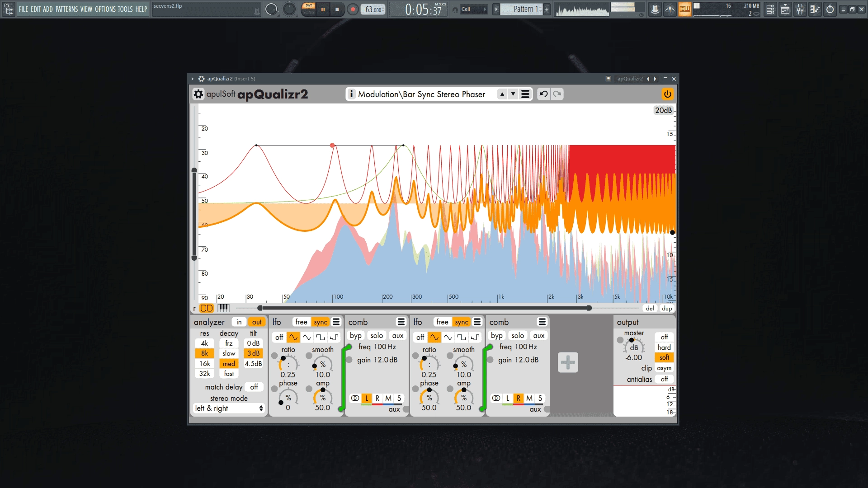868x488 pixels.
Task: Toggle the stereo link view icon
Action: [x=206, y=308]
